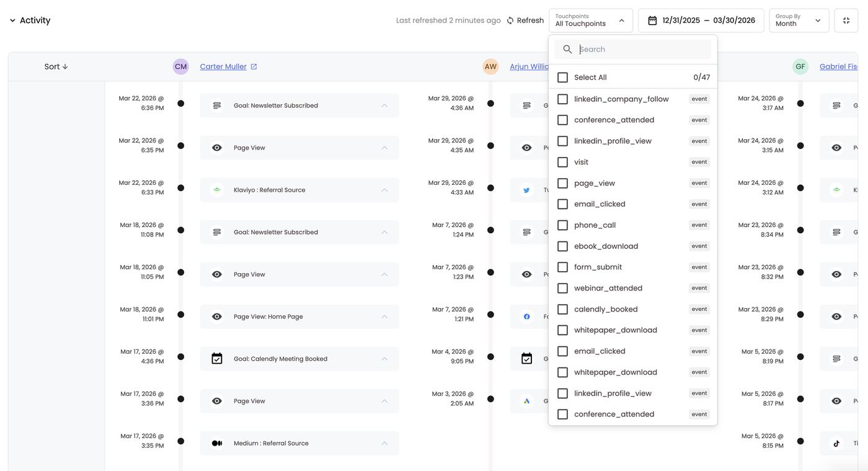Screen dimensions: 868x471
Task: Toggle the Sort order button
Action: [x=56, y=66]
